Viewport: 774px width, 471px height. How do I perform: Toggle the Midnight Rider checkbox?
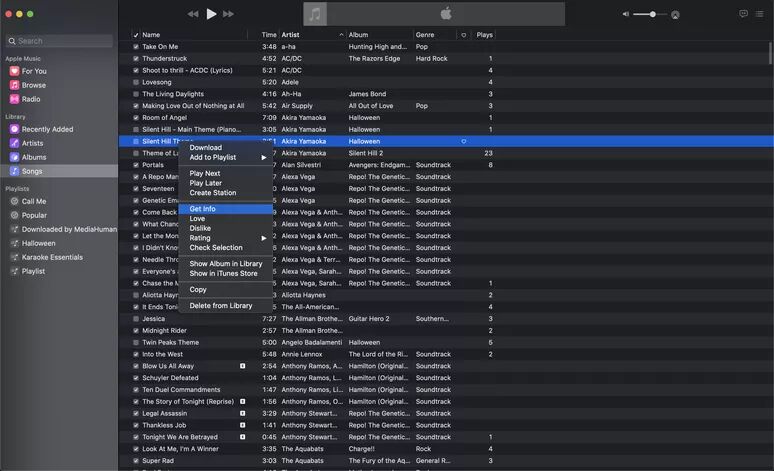136,330
